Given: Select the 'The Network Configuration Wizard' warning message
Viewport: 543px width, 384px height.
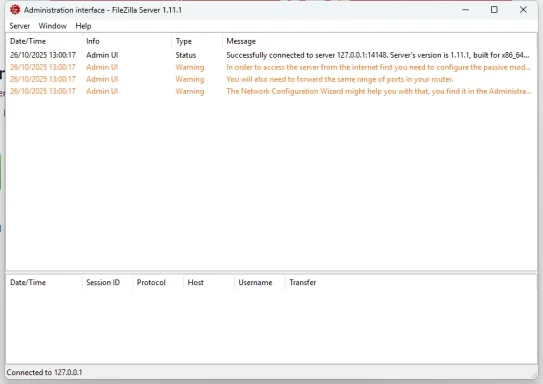Looking at the screenshot, I should 379,91.
